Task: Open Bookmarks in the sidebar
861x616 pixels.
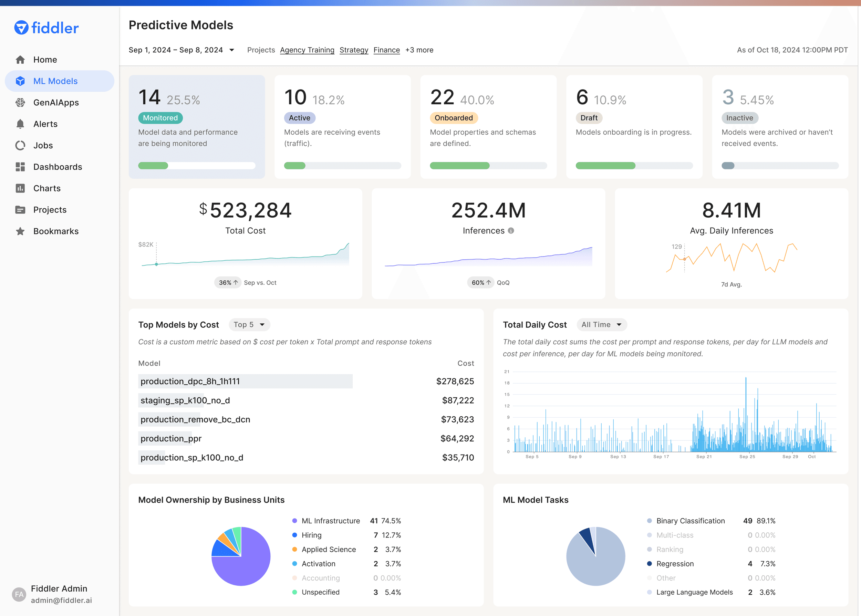Action: coord(60,231)
